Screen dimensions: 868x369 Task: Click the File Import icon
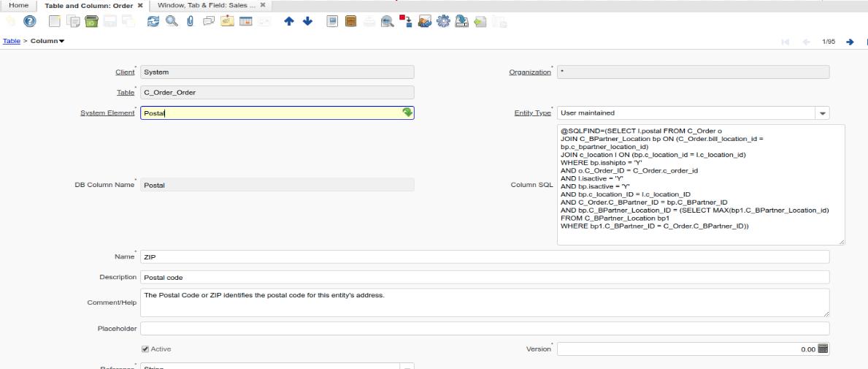click(x=480, y=21)
